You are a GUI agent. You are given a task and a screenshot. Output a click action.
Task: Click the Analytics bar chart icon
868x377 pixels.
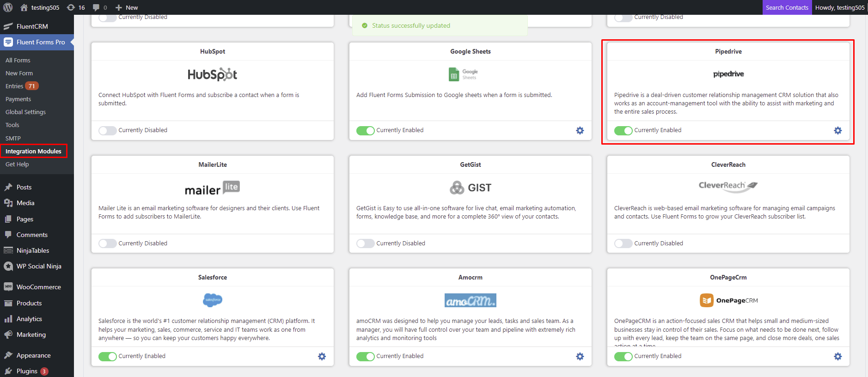click(x=8, y=319)
